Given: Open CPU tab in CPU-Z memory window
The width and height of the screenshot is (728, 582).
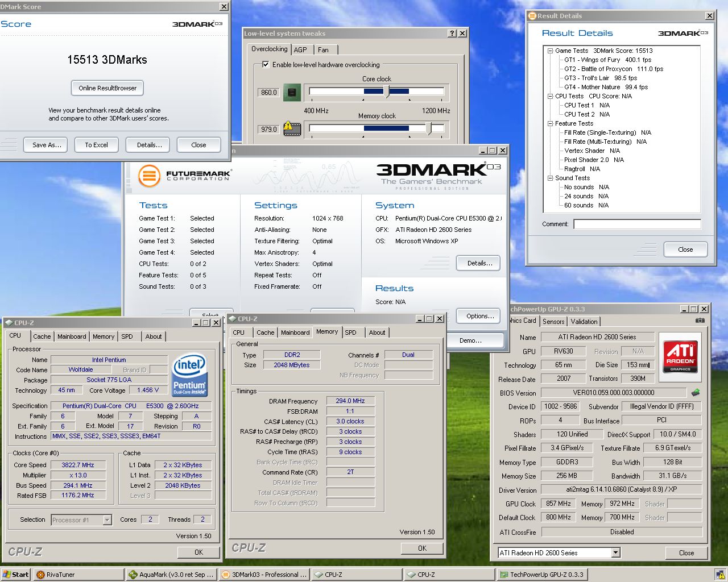Looking at the screenshot, I should (x=239, y=332).
